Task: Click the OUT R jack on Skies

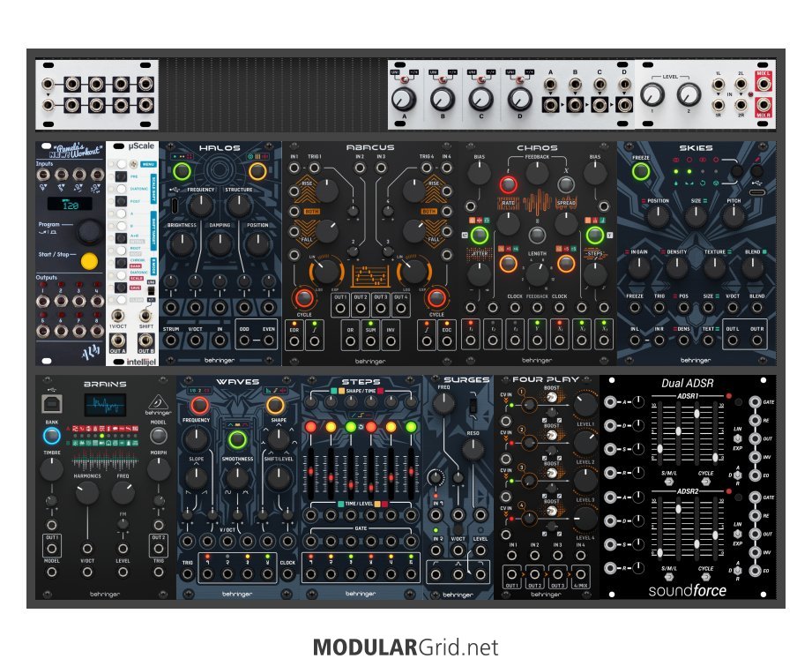Action: click(756, 340)
